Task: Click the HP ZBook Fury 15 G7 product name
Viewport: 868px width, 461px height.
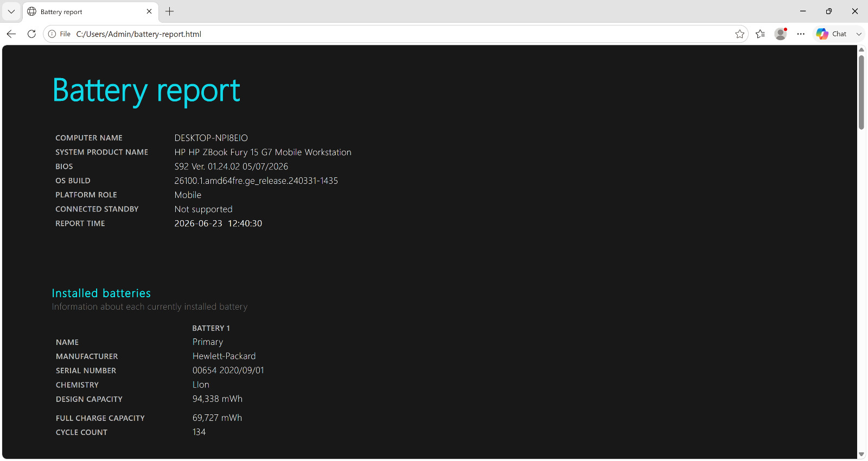Action: click(263, 152)
